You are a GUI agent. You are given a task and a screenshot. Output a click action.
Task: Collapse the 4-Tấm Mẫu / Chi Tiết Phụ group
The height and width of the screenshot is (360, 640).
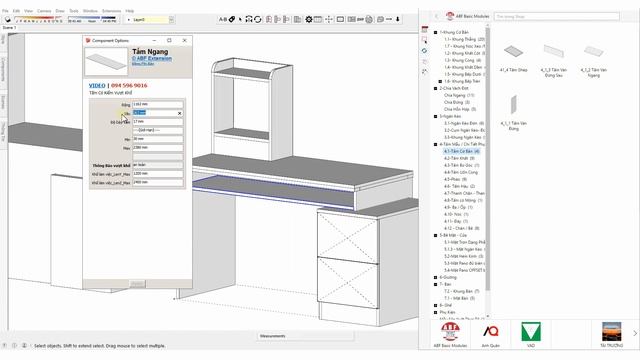[x=436, y=144]
